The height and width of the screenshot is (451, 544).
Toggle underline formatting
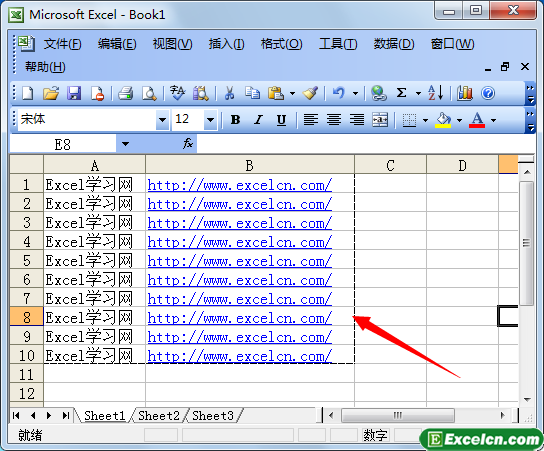(x=281, y=120)
